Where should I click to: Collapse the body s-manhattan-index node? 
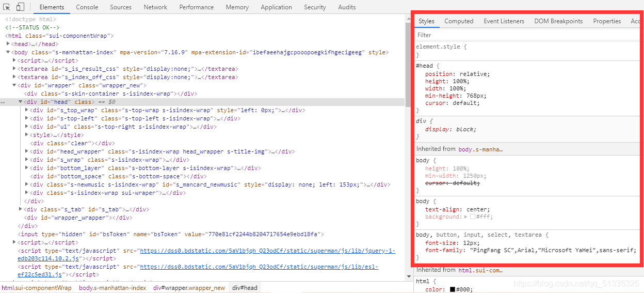click(8, 52)
